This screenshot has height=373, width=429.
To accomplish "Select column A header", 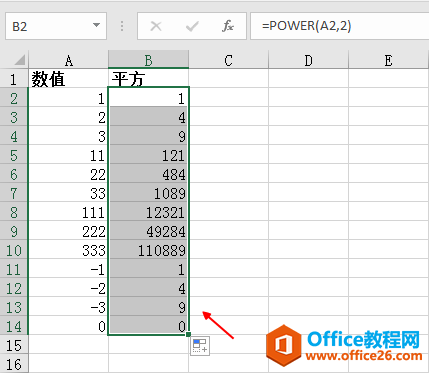I will [x=69, y=60].
